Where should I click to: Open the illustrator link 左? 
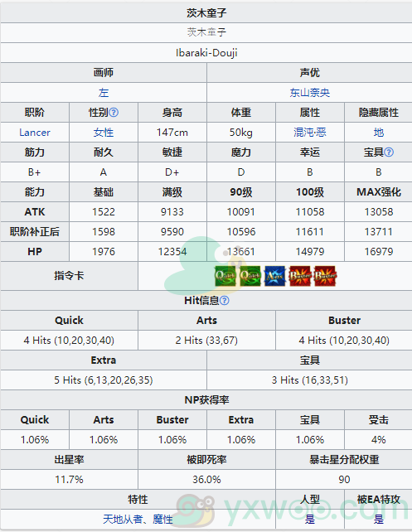point(104,92)
